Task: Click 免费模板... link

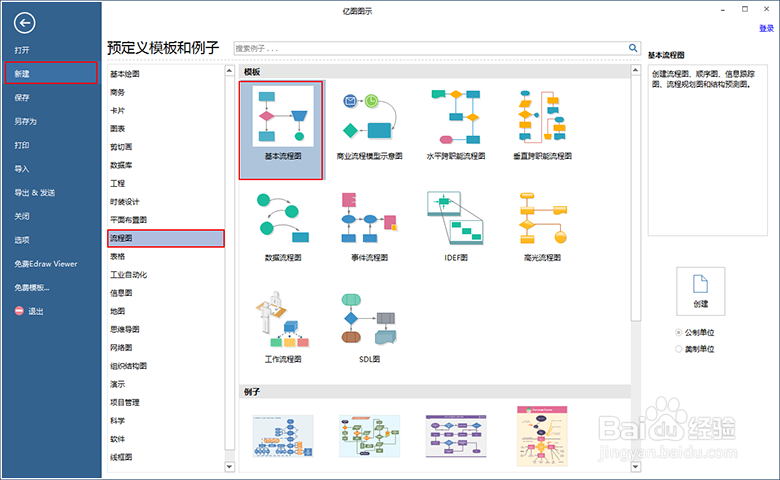Action: (x=32, y=288)
